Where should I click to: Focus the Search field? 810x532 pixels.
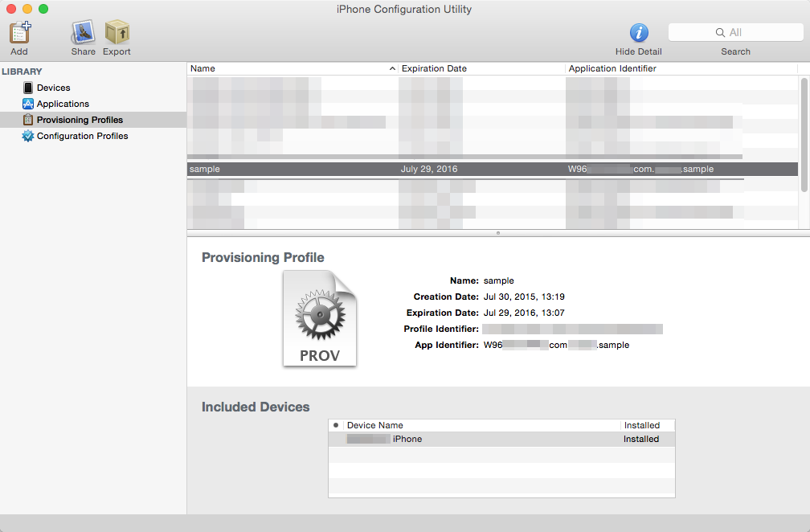[735, 32]
